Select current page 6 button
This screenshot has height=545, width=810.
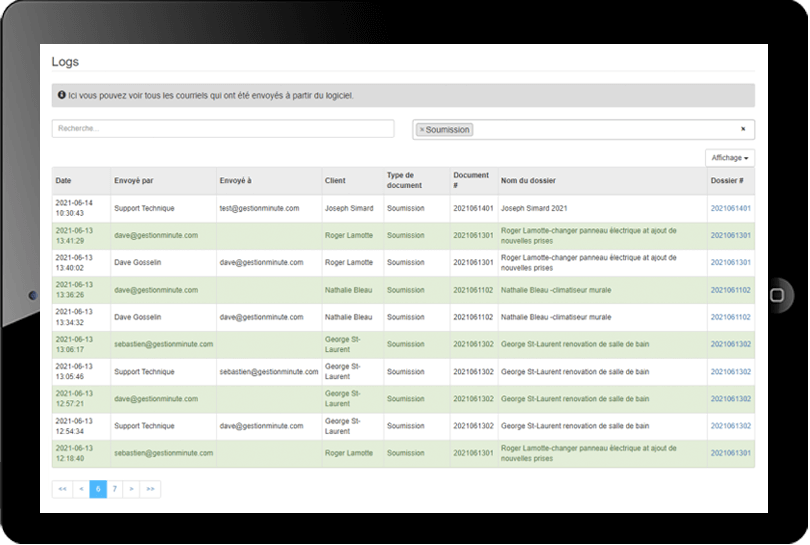[x=98, y=489]
